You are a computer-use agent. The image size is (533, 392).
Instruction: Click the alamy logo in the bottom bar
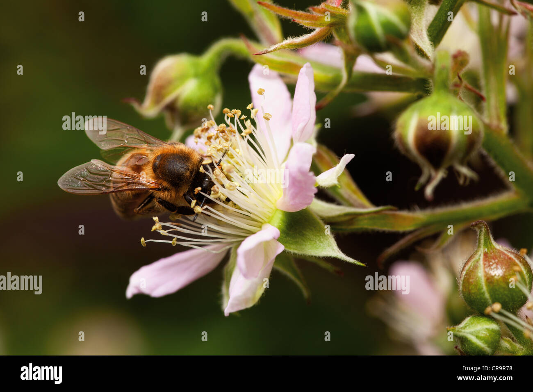pyautogui.click(x=41, y=374)
